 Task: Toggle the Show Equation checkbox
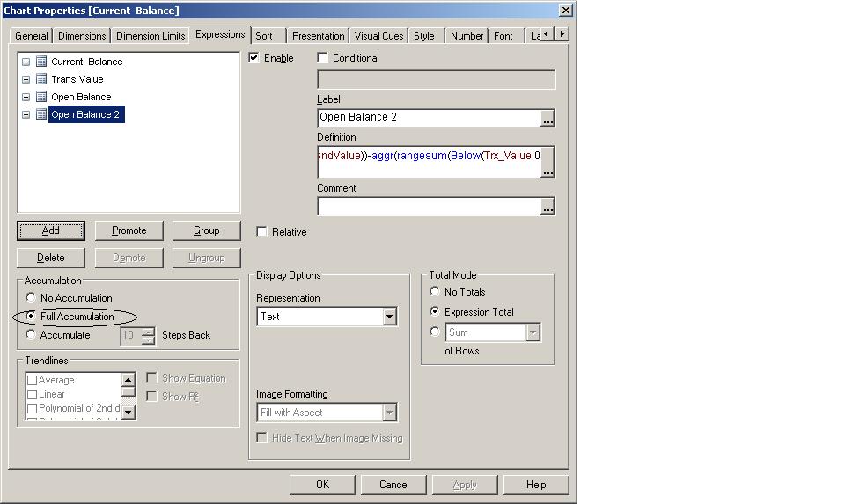pos(152,378)
